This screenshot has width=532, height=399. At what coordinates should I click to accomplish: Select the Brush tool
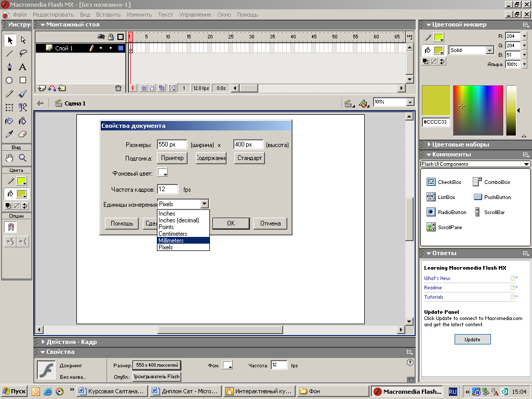23,94
